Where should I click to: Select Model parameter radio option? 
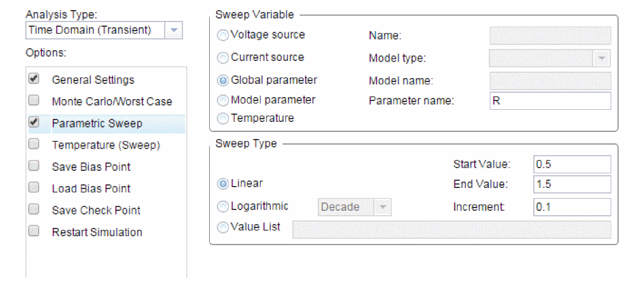pos(223,100)
